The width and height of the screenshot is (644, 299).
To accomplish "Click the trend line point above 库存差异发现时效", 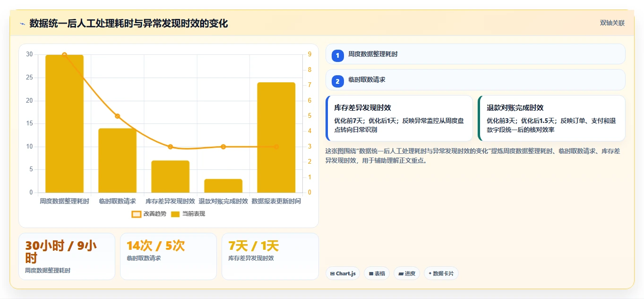I will coord(171,147).
